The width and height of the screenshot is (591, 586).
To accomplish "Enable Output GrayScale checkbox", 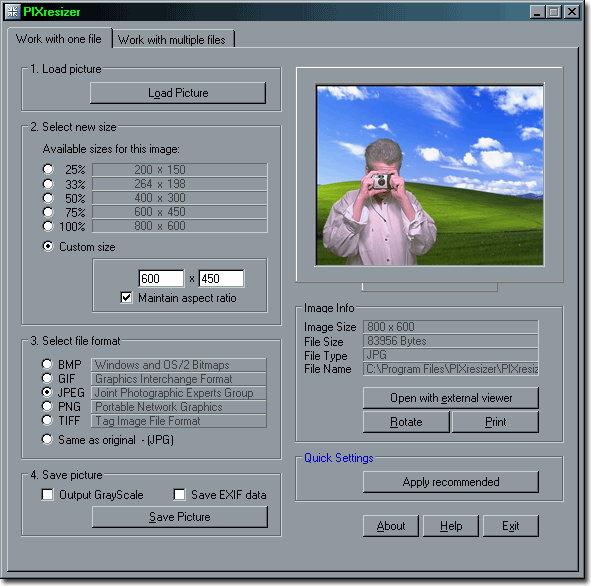I will tap(47, 494).
